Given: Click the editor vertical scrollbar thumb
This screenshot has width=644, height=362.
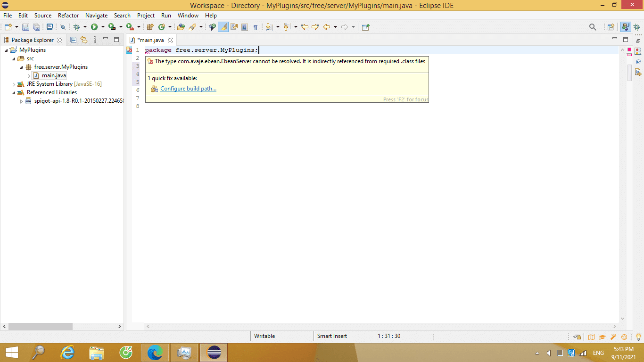Looking at the screenshot, I should [x=629, y=73].
